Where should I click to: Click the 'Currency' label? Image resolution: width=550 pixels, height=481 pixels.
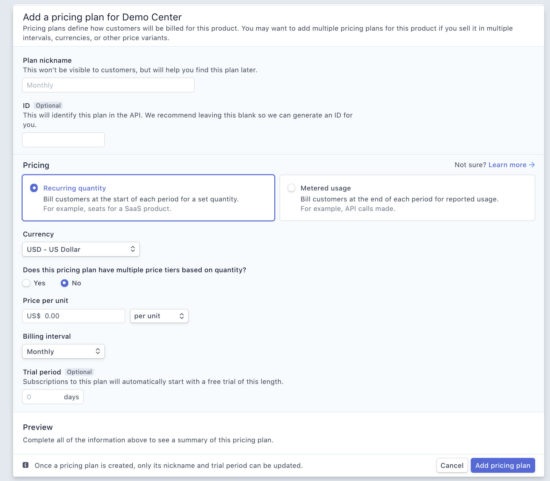tap(38, 234)
